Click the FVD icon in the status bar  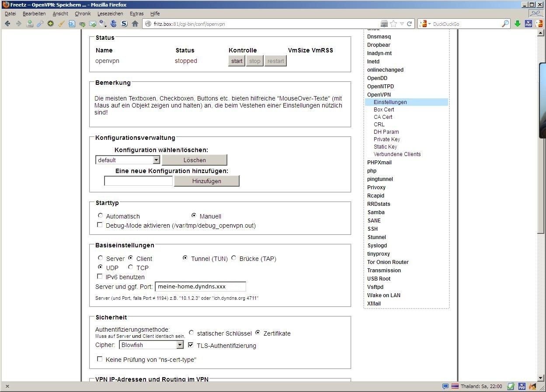(x=522, y=386)
